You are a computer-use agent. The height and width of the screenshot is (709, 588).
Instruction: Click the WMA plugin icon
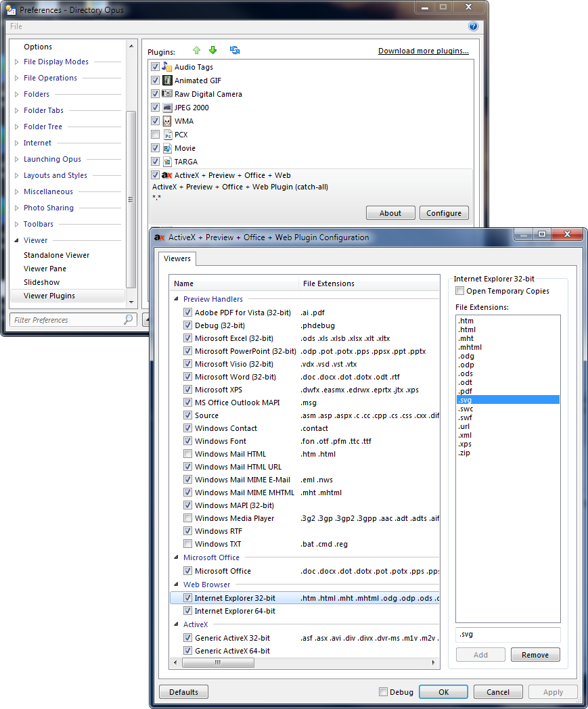tap(167, 121)
